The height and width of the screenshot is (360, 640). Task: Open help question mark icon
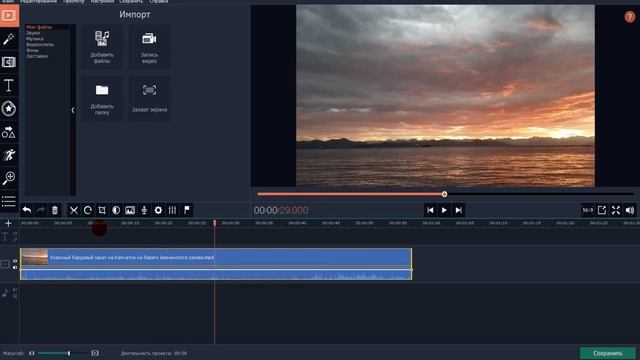click(629, 17)
